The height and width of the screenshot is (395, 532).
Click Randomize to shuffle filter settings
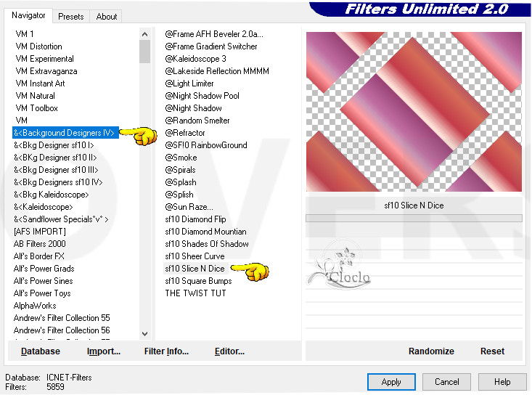(x=431, y=351)
